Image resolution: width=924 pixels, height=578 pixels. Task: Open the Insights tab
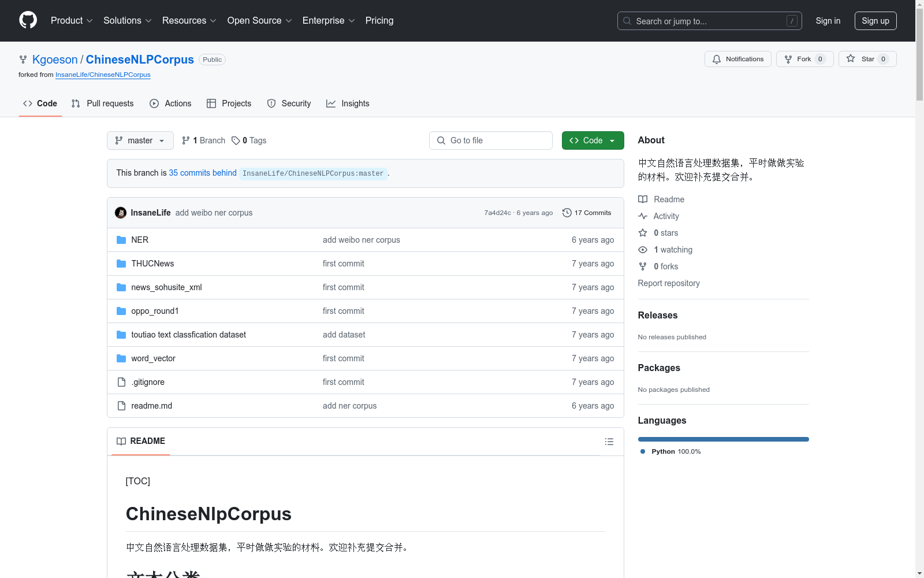348,103
